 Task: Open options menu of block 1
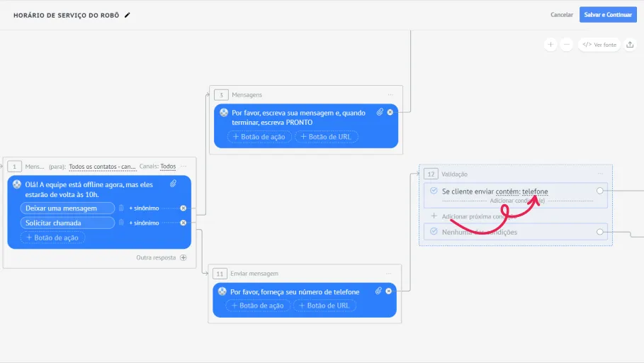click(x=183, y=167)
